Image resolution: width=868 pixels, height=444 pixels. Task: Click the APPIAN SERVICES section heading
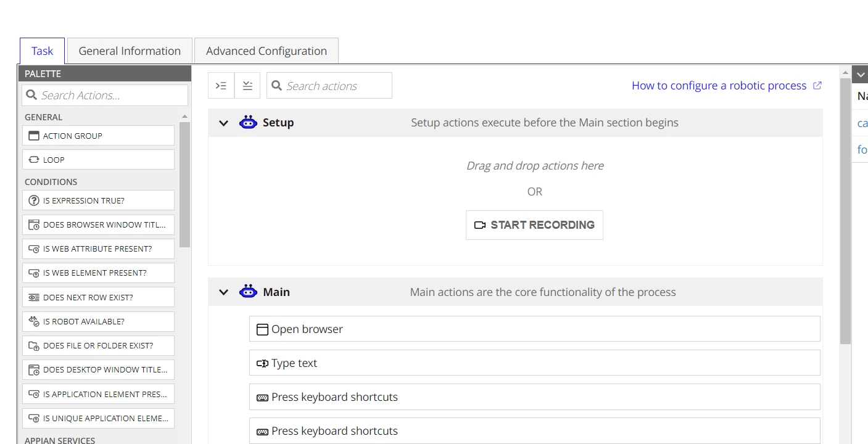pyautogui.click(x=60, y=440)
